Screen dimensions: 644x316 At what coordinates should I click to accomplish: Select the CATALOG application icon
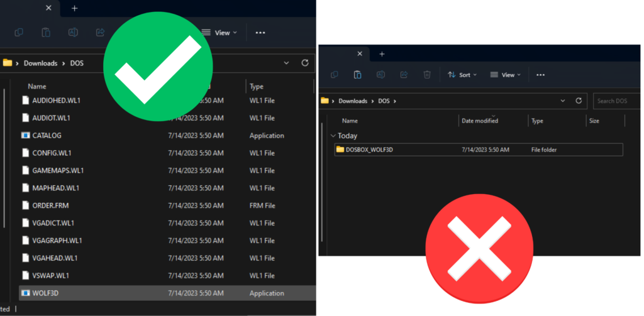25,135
